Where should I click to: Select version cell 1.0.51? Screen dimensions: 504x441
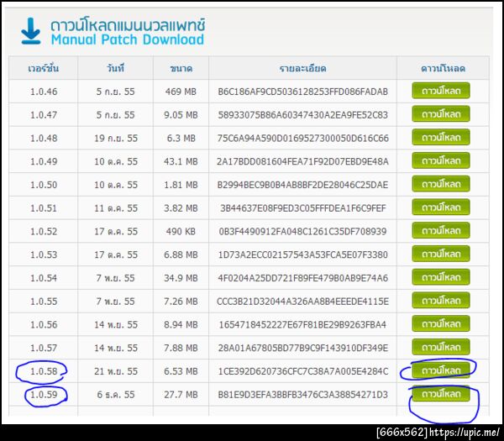coord(44,208)
